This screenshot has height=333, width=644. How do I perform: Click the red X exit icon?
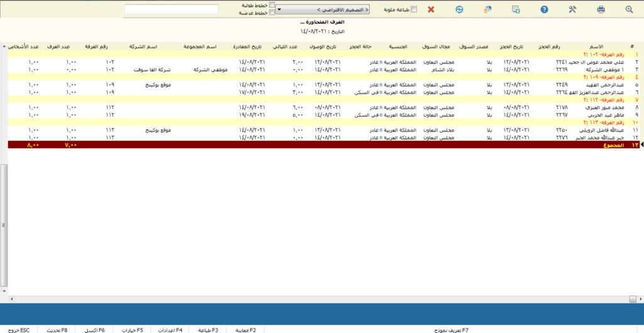(431, 9)
